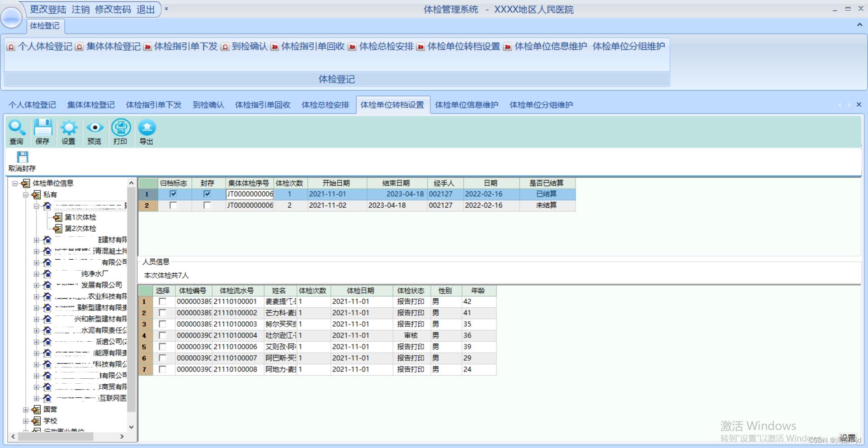Click the 取消封存 floppy icon
The image size is (868, 448).
(22, 157)
